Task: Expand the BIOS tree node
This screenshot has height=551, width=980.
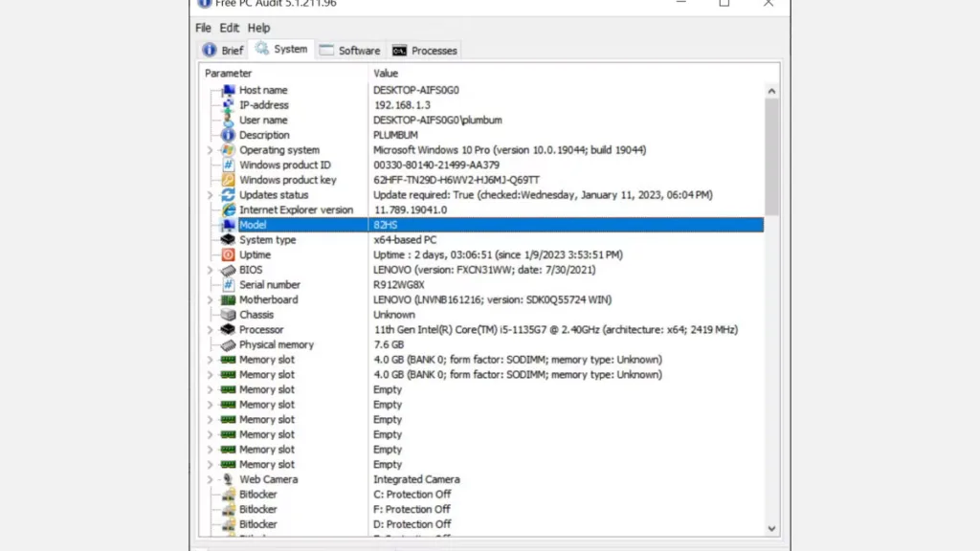Action: [210, 270]
